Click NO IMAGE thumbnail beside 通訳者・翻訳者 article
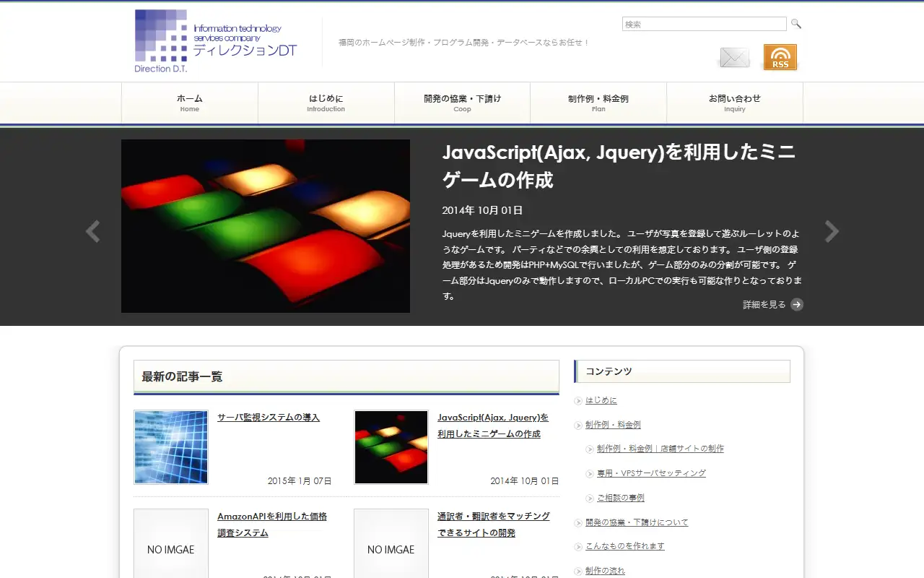The width and height of the screenshot is (924, 578). click(391, 543)
